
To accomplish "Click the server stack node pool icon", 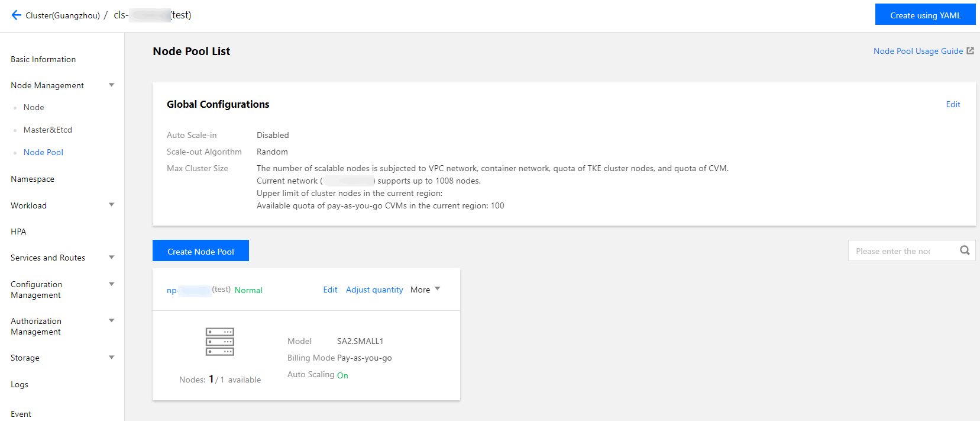I will tap(220, 342).
